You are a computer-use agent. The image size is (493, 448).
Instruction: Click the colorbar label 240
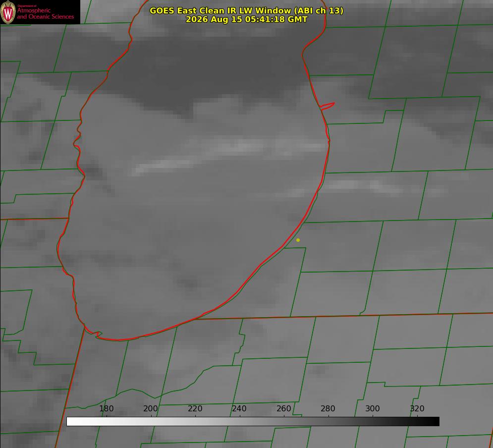click(x=239, y=408)
